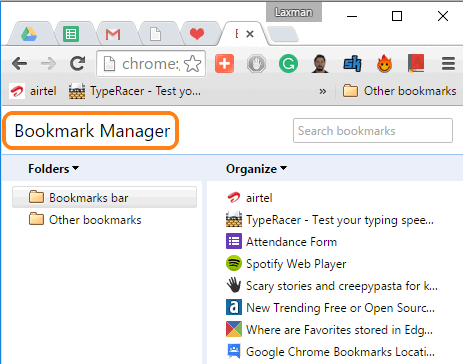
Task: Open a new tab with the new-tab button
Action: pos(283,34)
